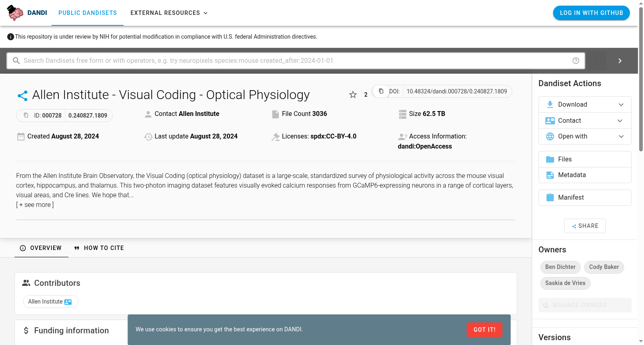Open the Metadata button label
Viewport: 644px width, 345px height.
[572, 175]
